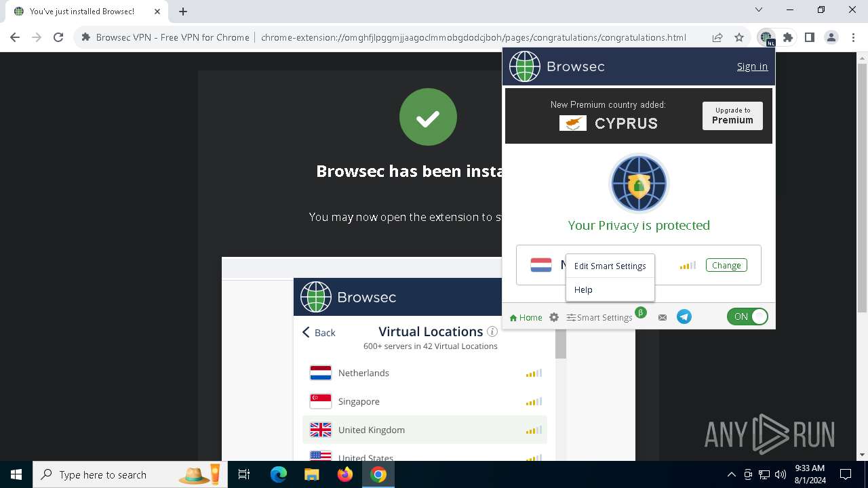Image resolution: width=868 pixels, height=488 pixels.
Task: Click the Browsec globe logo in popup
Action: (525, 66)
